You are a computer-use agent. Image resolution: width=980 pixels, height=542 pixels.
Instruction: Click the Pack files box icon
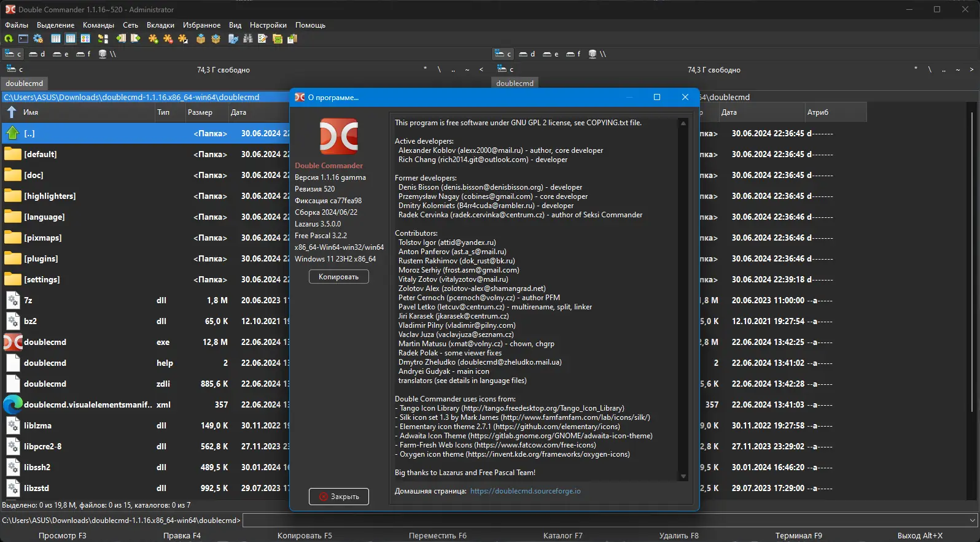(200, 39)
